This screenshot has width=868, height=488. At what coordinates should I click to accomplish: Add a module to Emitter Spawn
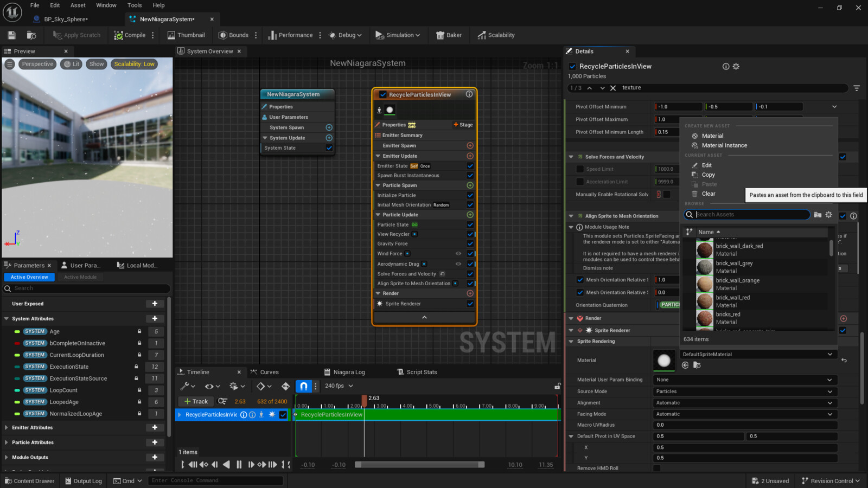tap(470, 145)
